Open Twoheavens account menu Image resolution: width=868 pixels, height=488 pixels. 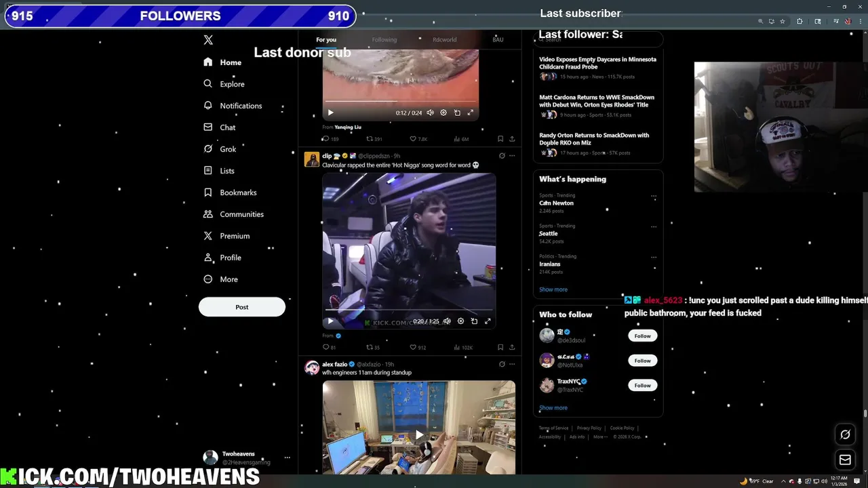coord(247,457)
